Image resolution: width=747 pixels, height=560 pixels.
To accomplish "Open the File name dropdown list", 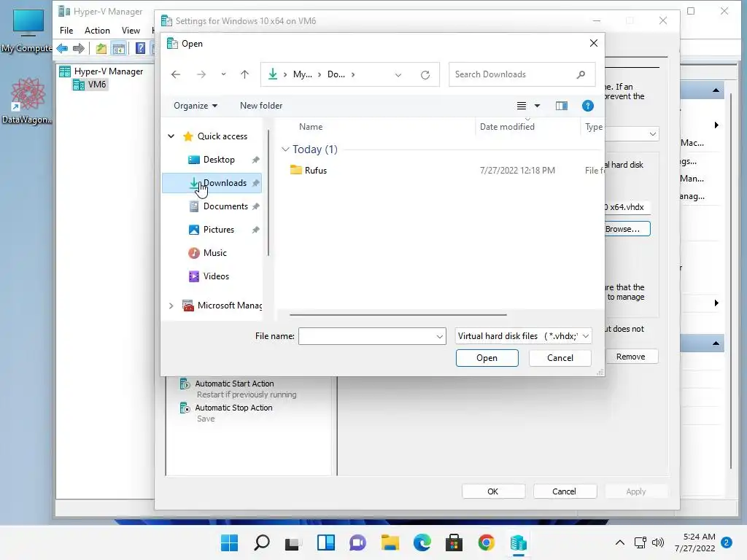I will point(439,337).
